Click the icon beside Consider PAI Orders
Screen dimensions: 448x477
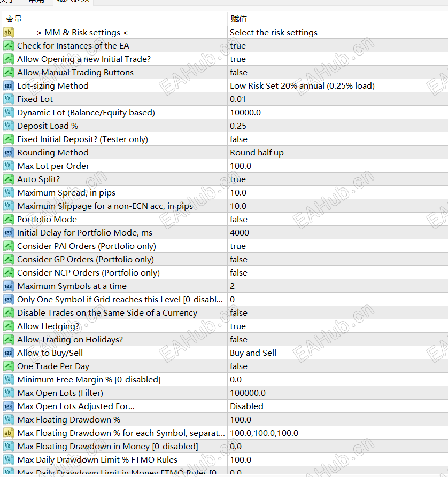point(9,246)
